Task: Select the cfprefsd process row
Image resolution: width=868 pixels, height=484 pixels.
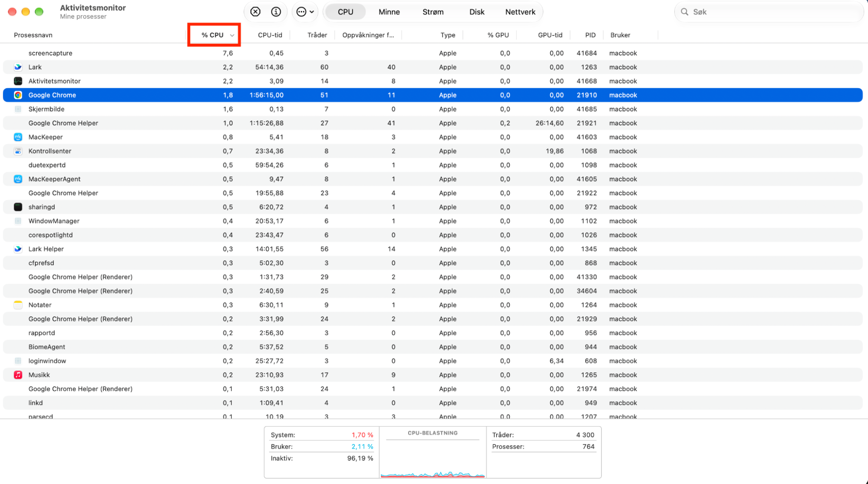Action: pos(432,263)
